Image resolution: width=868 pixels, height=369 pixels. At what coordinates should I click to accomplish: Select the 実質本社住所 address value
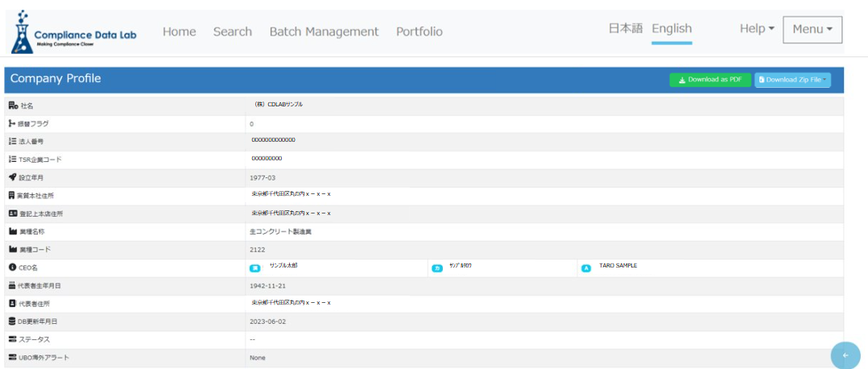(x=291, y=194)
